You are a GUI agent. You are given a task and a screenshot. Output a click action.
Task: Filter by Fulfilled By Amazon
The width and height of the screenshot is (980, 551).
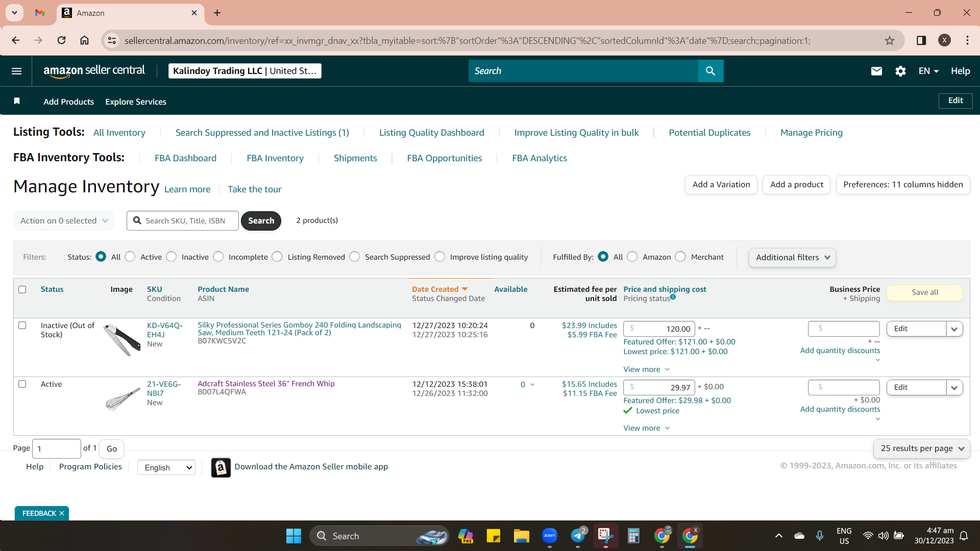(x=632, y=257)
